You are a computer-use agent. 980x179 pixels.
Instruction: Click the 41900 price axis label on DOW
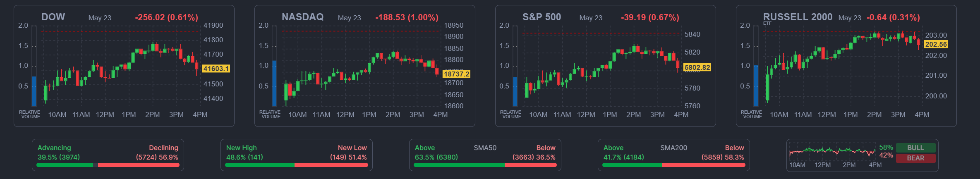[x=213, y=25]
